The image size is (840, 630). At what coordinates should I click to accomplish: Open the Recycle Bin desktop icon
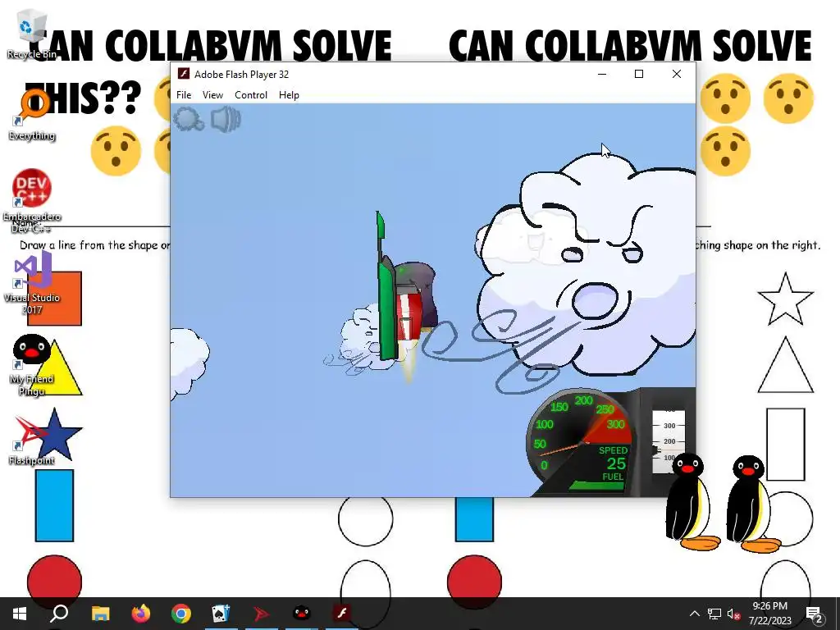(31, 34)
